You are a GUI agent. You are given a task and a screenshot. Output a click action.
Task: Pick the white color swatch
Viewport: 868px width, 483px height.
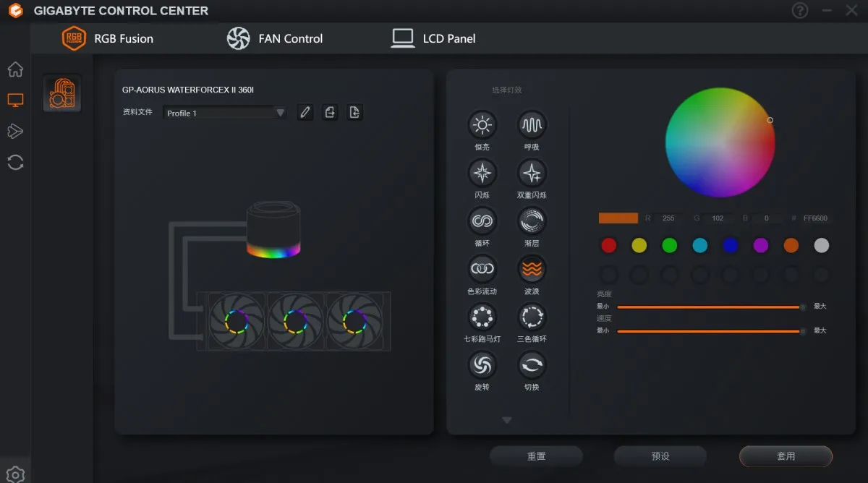point(821,246)
